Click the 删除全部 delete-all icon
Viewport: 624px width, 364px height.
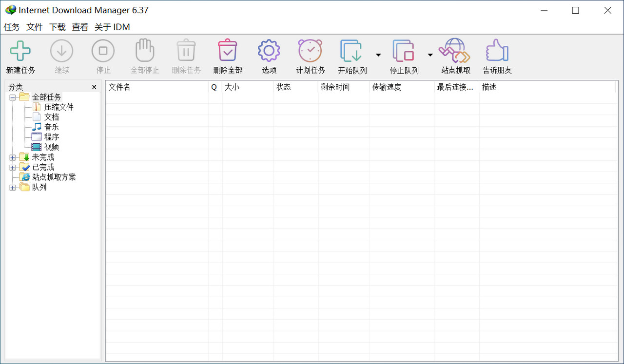(228, 51)
